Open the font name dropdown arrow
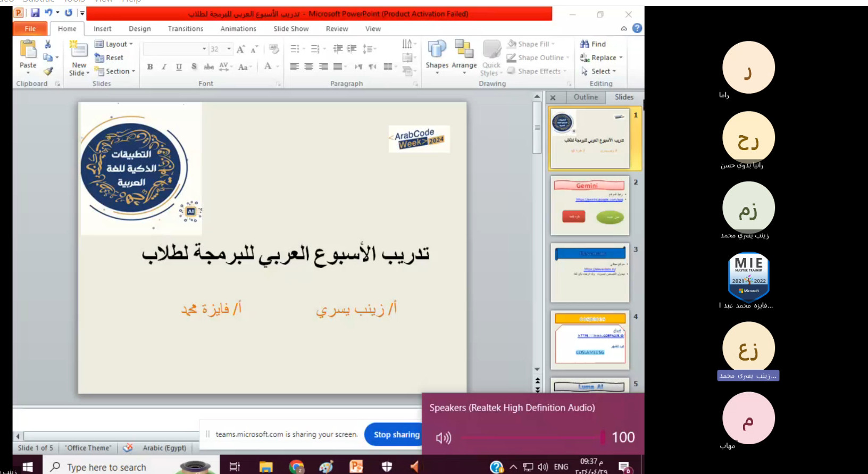868x474 pixels. [204, 49]
